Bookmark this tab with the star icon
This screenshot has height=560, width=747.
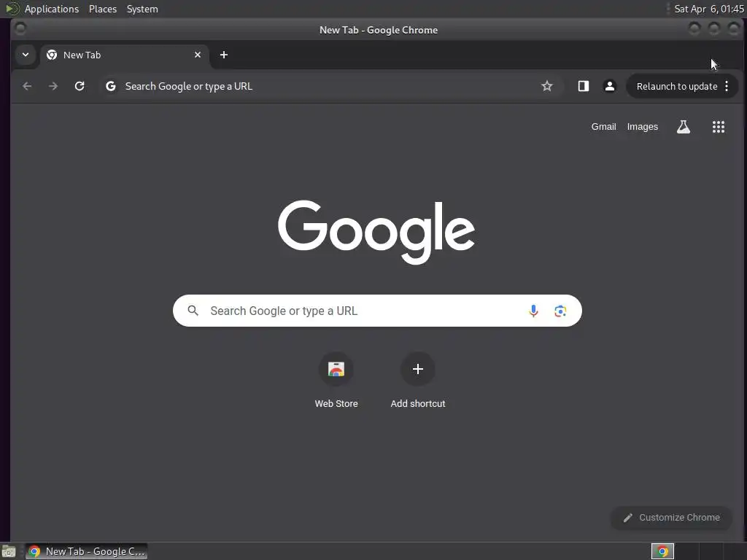tap(547, 86)
